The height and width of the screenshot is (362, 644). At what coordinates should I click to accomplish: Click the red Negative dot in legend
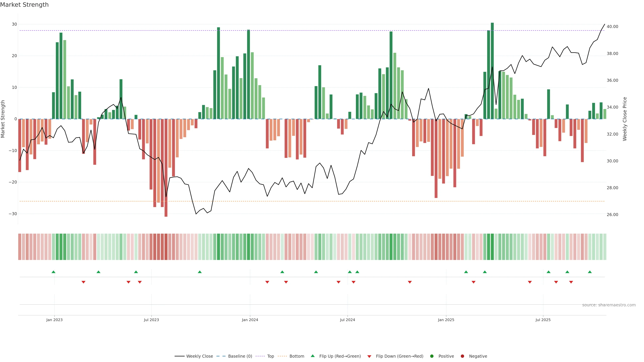(462, 356)
